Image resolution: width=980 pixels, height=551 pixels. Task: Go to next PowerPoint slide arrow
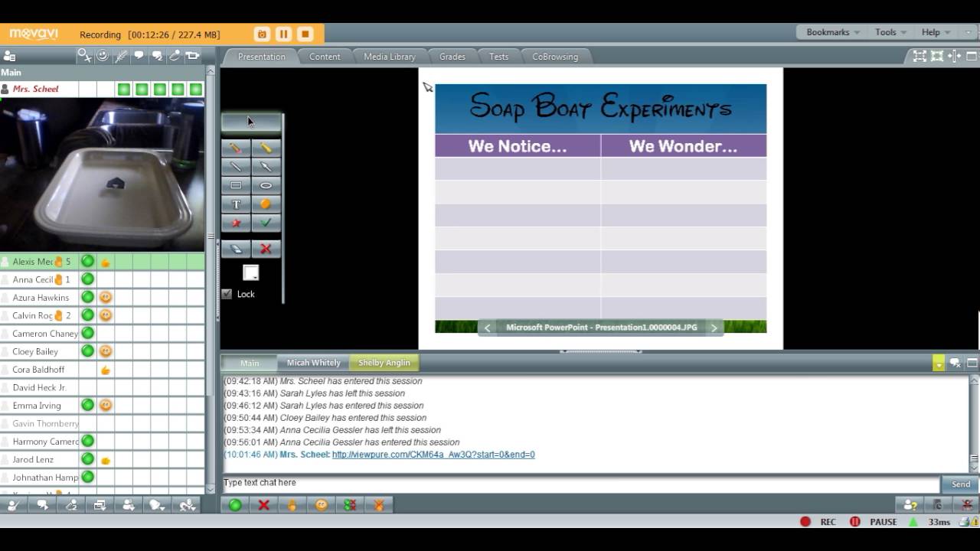(714, 328)
